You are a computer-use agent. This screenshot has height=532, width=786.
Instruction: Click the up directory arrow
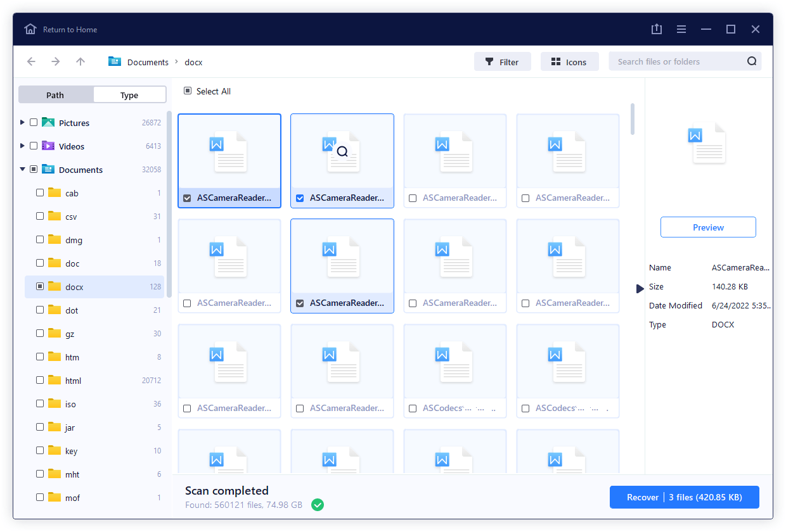coord(80,61)
